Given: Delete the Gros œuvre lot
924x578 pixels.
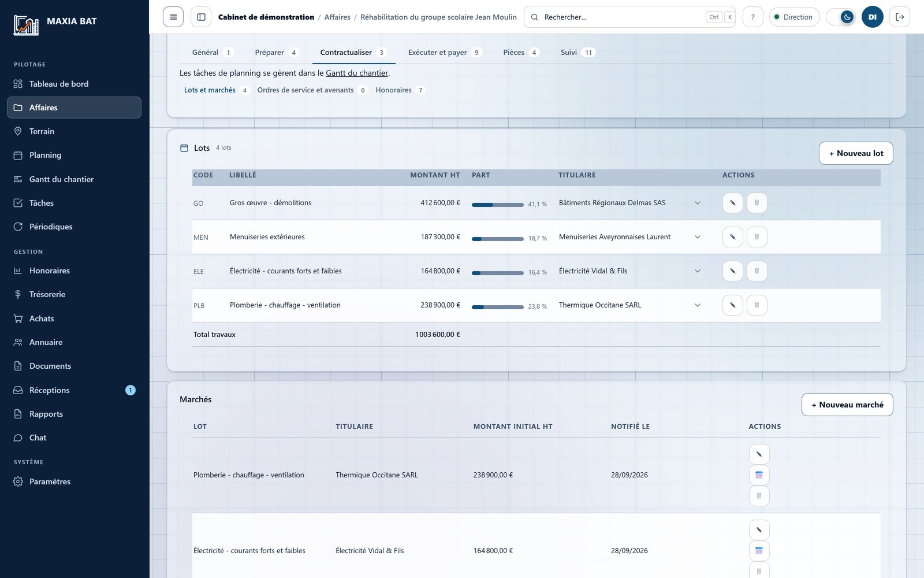Looking at the screenshot, I should click(757, 203).
